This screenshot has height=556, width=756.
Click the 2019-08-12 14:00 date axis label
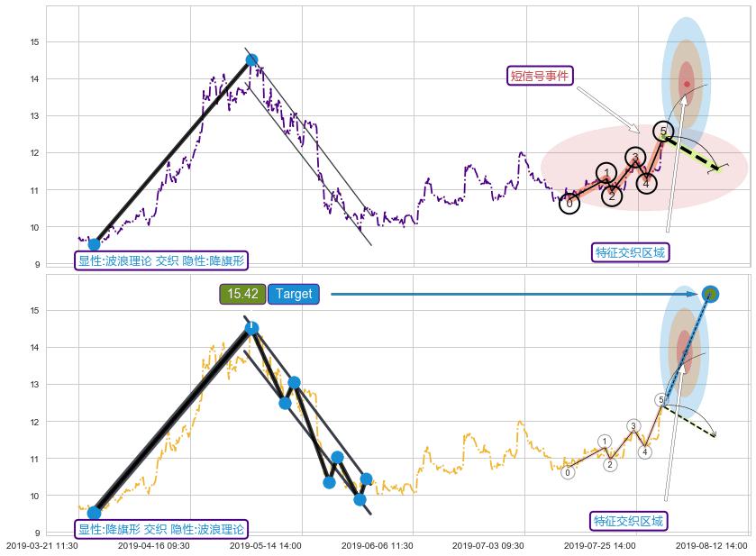[x=711, y=546]
